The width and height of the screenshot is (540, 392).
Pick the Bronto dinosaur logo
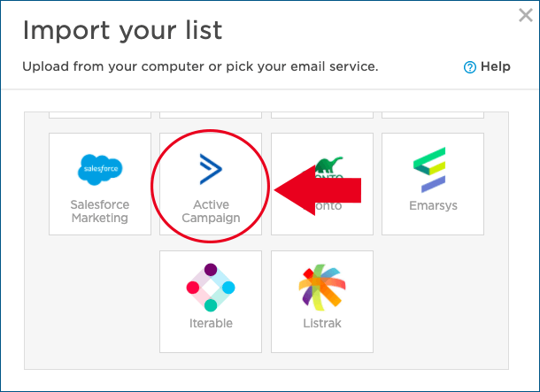(329, 165)
